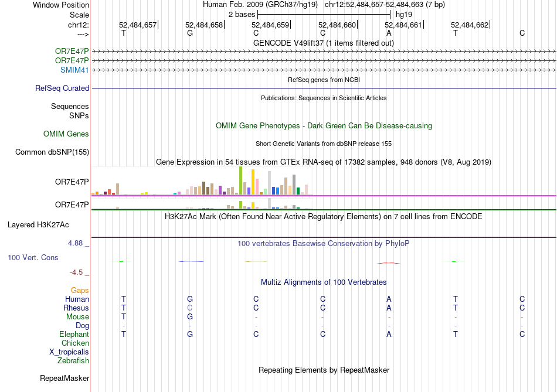Open Repeating Elements by RepeatMasker title
The width and height of the screenshot is (557, 392).
(324, 370)
